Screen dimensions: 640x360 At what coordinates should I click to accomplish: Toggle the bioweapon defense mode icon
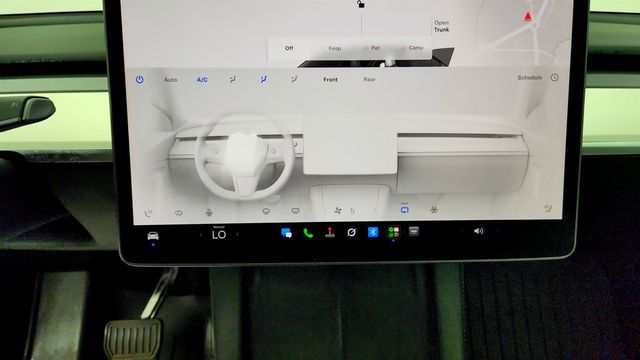(x=434, y=210)
